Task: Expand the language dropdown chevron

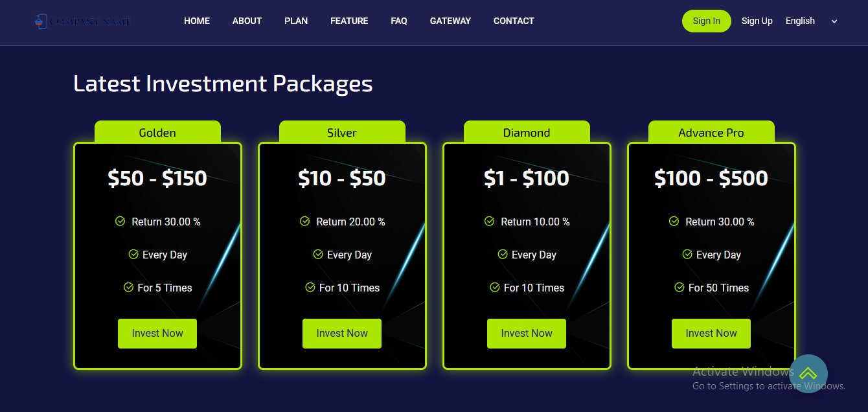Action: pos(834,21)
